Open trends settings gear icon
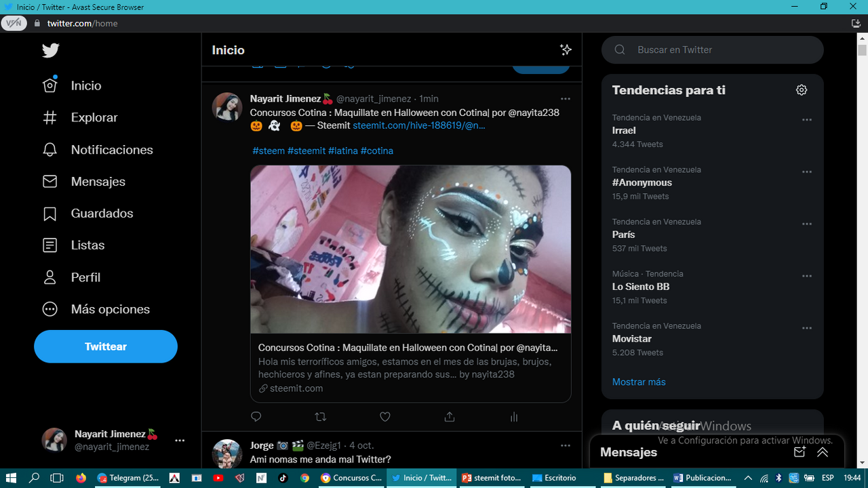Image resolution: width=868 pixels, height=488 pixels. [x=802, y=90]
